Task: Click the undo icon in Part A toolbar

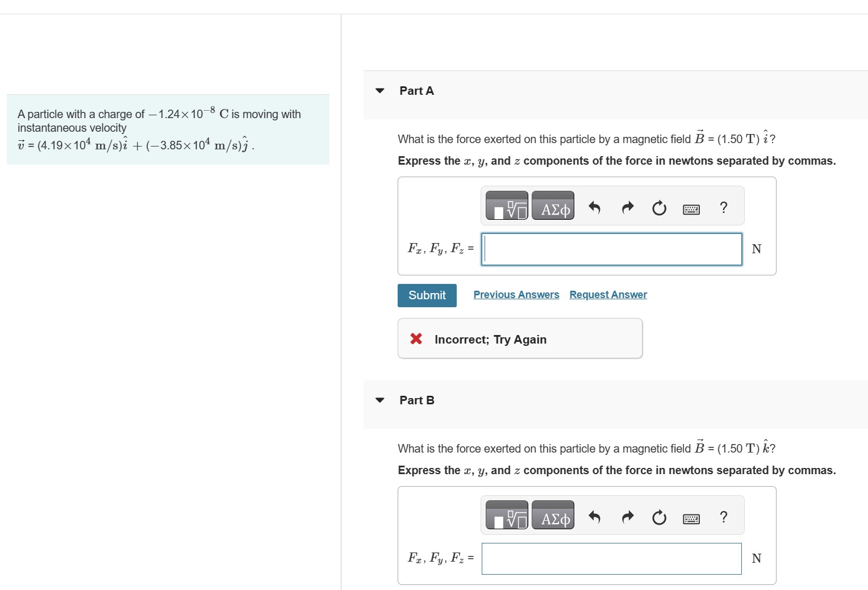Action: (x=594, y=208)
